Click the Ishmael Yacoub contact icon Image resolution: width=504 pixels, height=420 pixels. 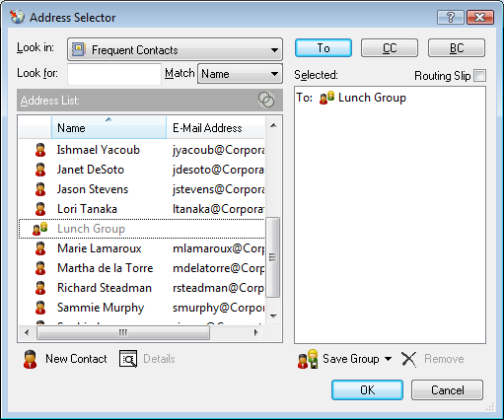tap(40, 150)
